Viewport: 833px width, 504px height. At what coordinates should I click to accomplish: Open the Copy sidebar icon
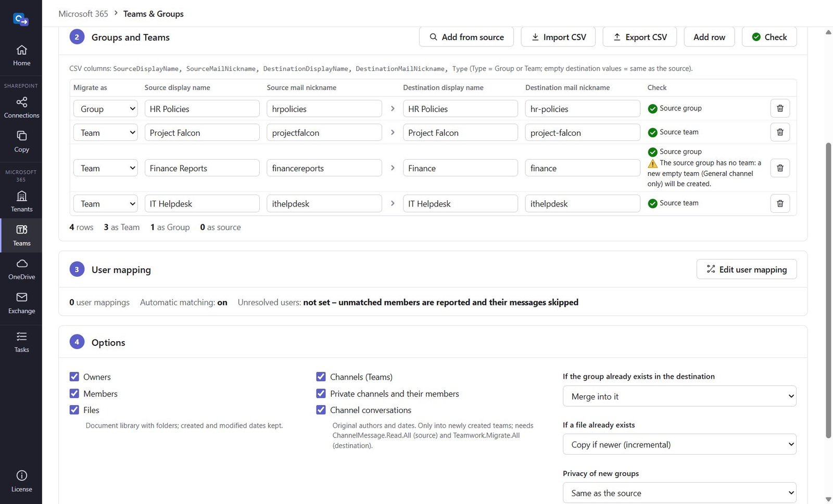pyautogui.click(x=21, y=141)
